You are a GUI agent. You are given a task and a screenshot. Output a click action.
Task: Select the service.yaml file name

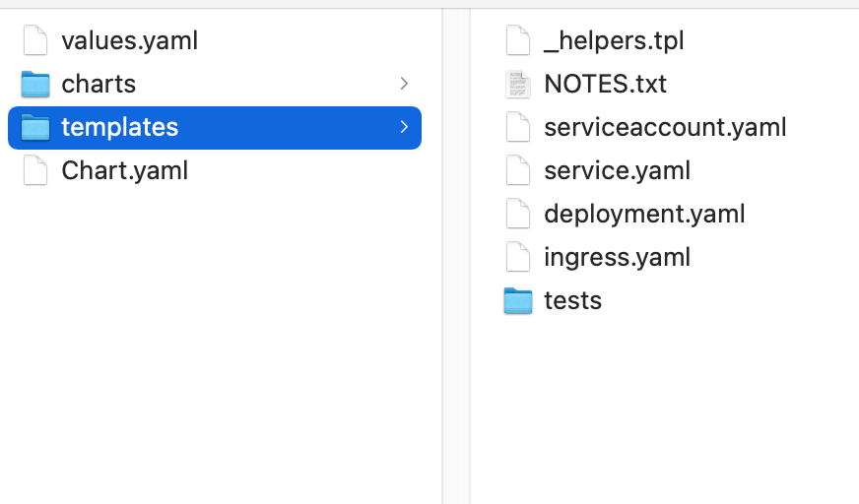[x=617, y=171]
